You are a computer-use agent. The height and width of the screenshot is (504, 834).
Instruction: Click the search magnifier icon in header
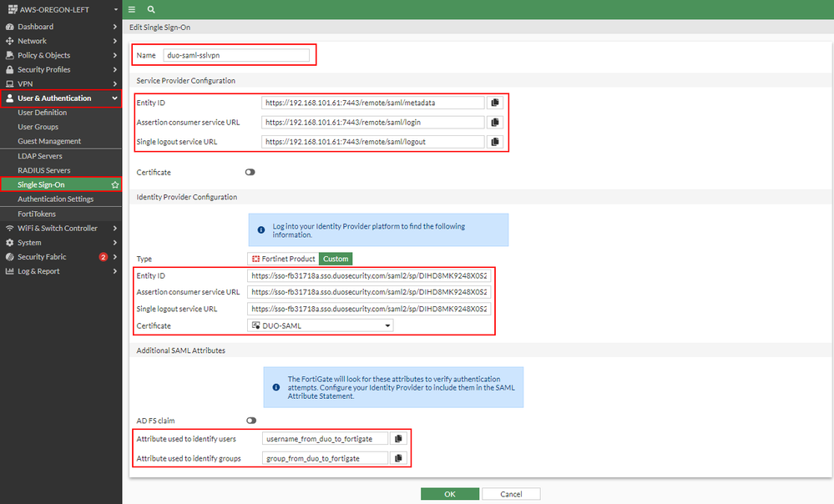[151, 9]
